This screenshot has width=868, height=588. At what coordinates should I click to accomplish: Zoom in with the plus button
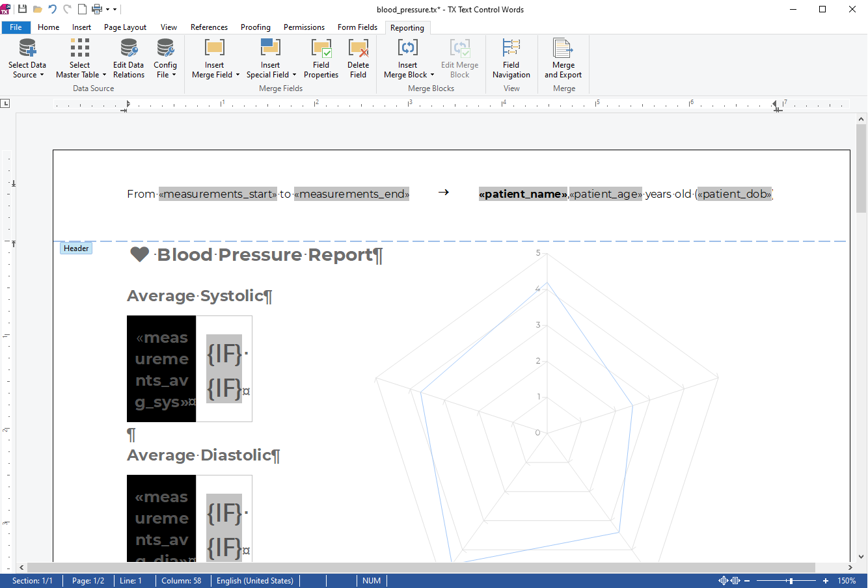click(x=826, y=581)
